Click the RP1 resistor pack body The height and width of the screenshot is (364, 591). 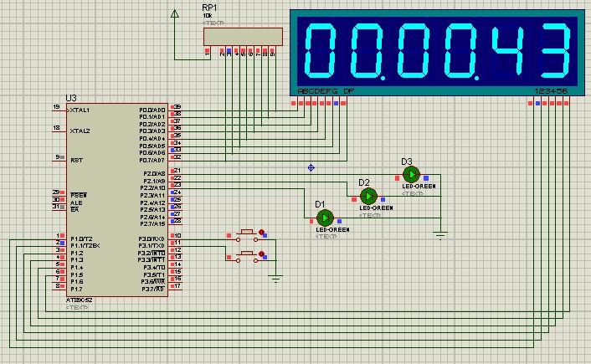point(243,38)
